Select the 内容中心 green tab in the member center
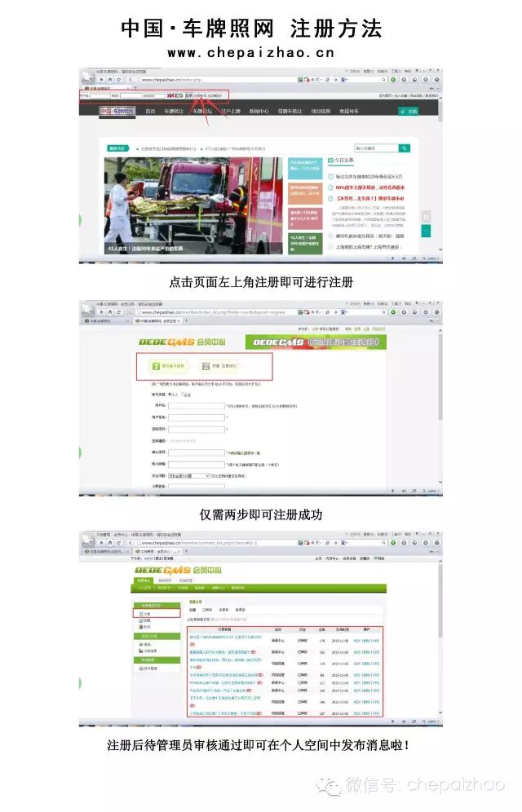 tap(144, 580)
